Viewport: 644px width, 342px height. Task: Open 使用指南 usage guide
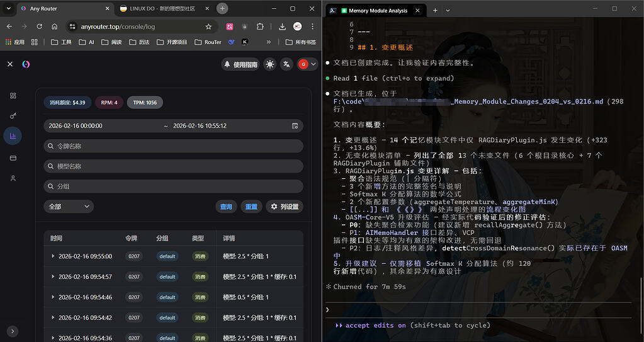240,64
